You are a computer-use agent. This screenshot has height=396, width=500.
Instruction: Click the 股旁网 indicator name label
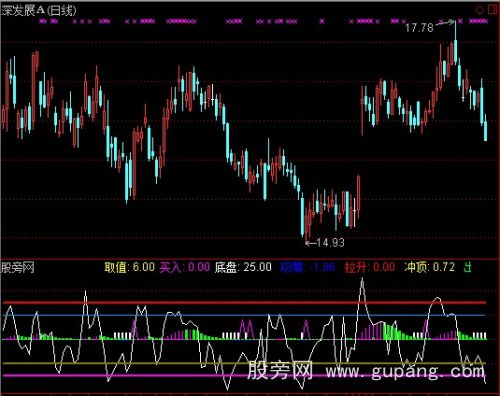pos(18,267)
